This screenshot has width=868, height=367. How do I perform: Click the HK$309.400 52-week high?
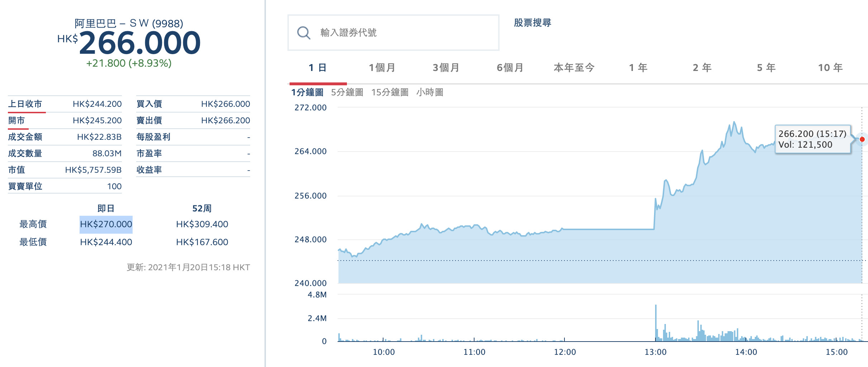click(202, 224)
